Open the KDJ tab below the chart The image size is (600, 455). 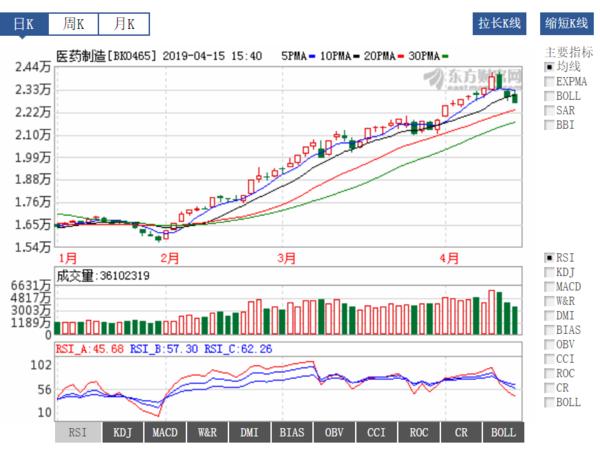[x=122, y=432]
